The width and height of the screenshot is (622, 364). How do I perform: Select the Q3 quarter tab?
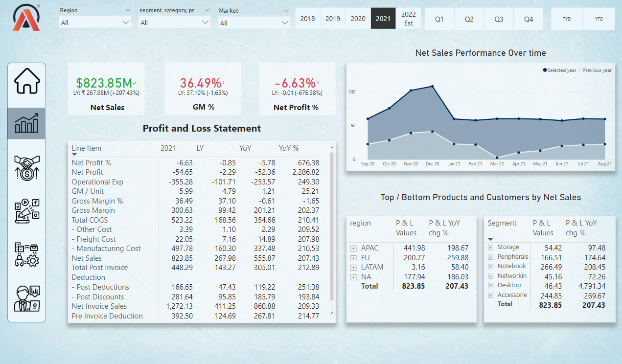pos(499,19)
